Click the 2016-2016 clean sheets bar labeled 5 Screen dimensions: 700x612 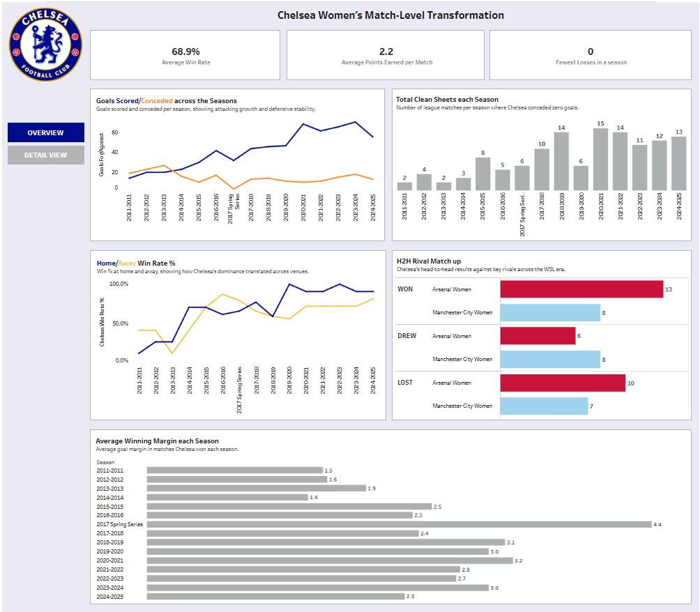pos(502,181)
